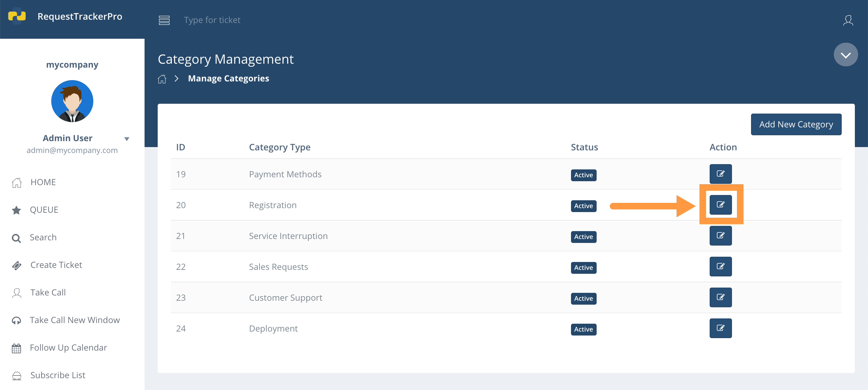Open QUEUE using the star icon
The width and height of the screenshot is (868, 390).
[x=16, y=209]
